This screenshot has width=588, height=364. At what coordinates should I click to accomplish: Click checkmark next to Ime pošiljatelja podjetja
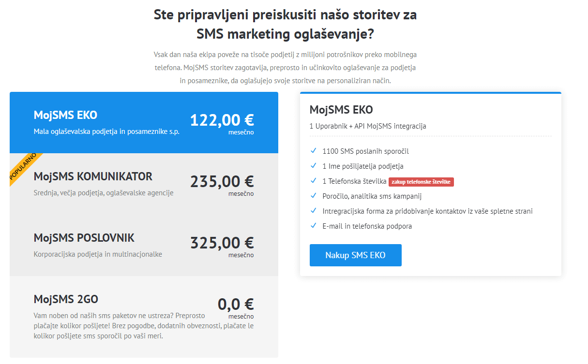tap(314, 166)
